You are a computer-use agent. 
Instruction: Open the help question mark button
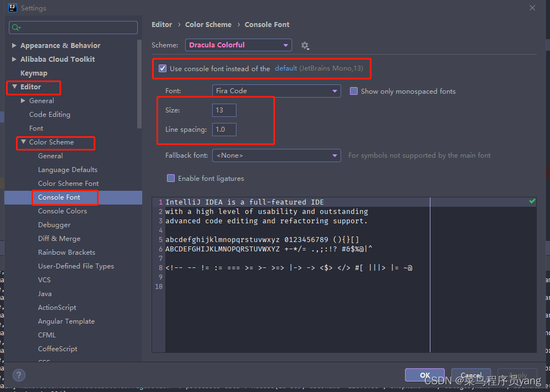click(19, 375)
